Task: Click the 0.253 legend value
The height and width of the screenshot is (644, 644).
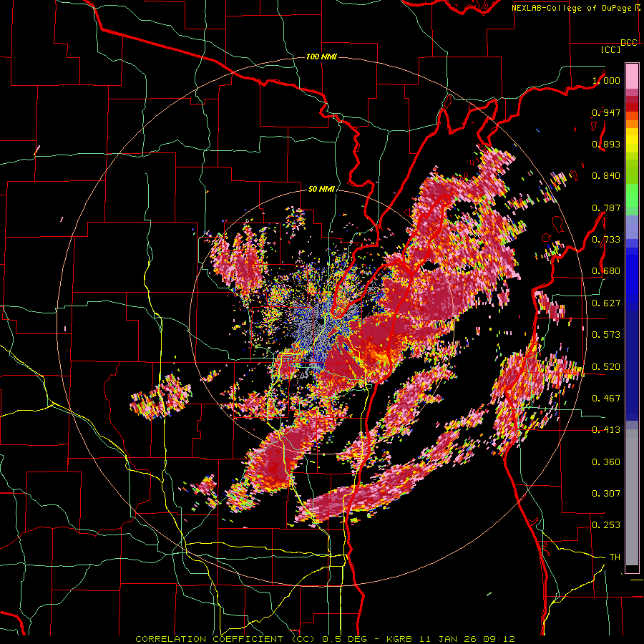Action: point(606,525)
